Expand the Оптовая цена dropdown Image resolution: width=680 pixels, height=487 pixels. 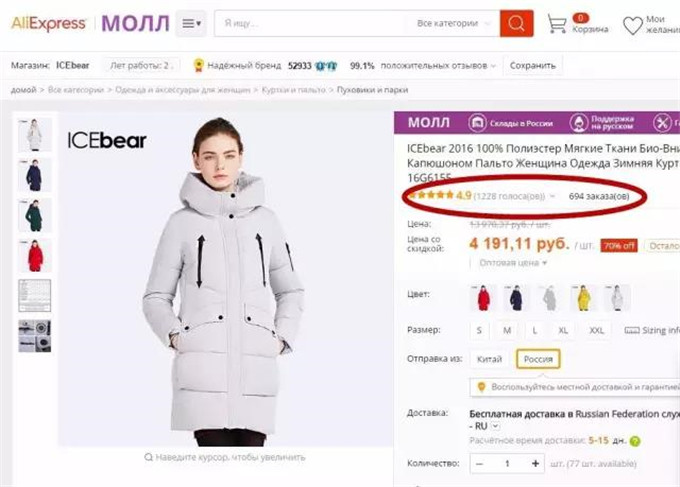(512, 263)
